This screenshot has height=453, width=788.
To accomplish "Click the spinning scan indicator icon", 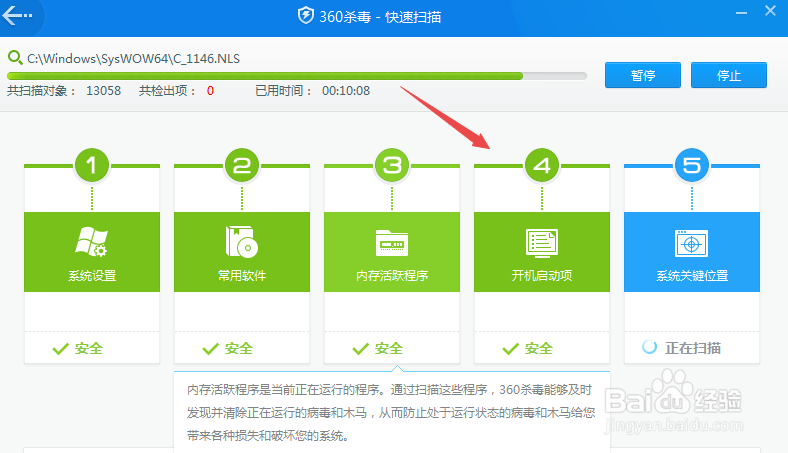I will (x=649, y=347).
